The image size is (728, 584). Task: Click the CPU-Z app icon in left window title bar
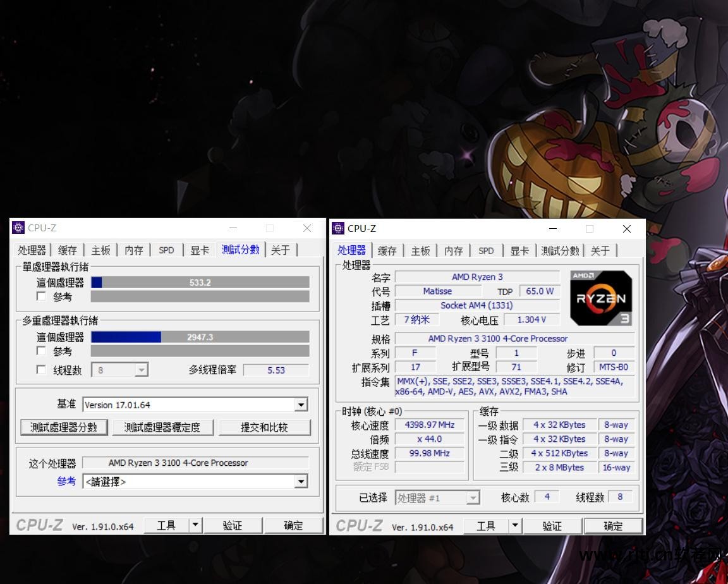tap(18, 228)
